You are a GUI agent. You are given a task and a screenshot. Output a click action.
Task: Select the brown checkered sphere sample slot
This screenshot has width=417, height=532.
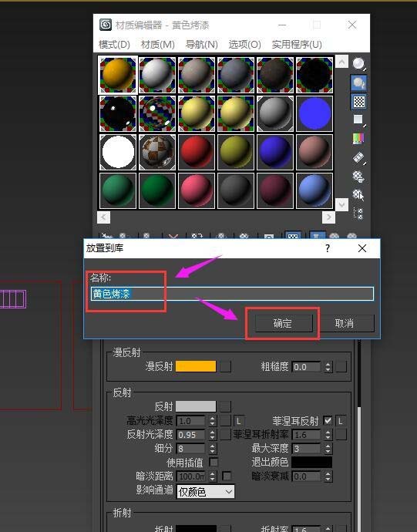point(157,152)
